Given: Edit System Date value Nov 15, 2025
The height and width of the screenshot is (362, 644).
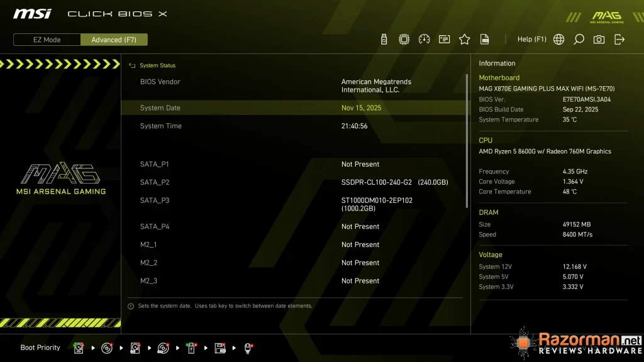Looking at the screenshot, I should click(361, 108).
